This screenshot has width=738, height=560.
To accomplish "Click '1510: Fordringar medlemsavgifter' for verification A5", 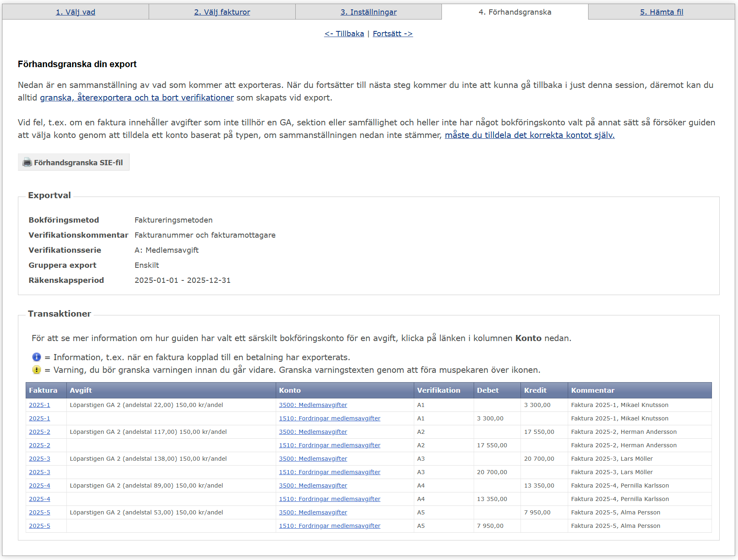I will point(329,526).
